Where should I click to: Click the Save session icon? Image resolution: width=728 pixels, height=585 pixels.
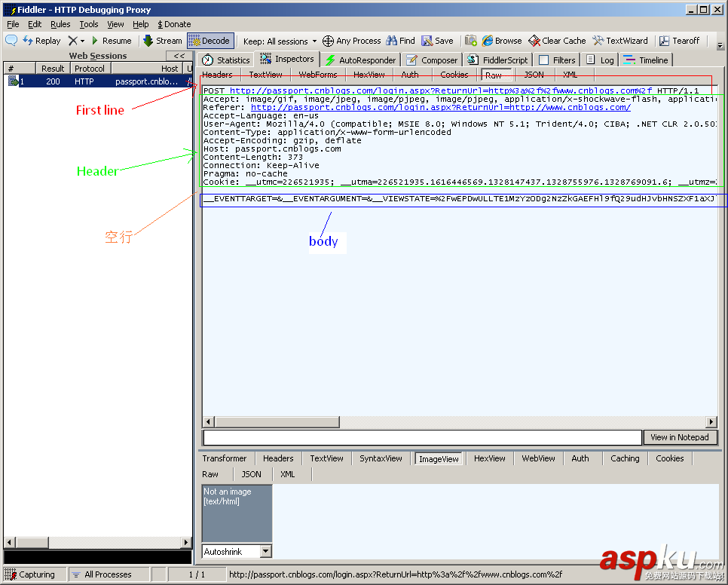click(427, 41)
